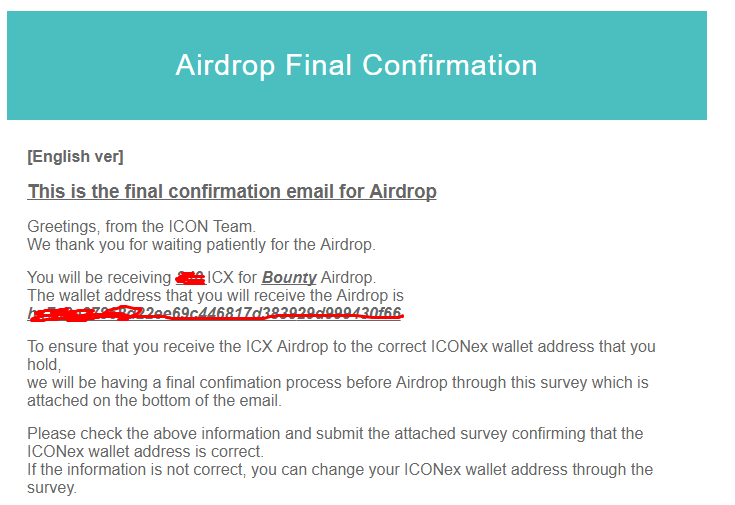Screen dimensions: 735x505
Task: Click the "Airdrop Final Confirmation" banner title
Action: [356, 65]
